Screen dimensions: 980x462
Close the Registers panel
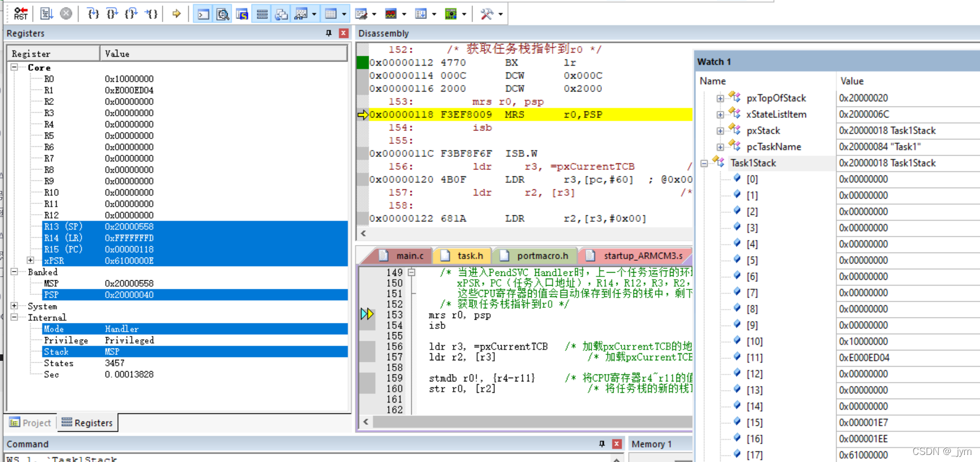[x=343, y=33]
